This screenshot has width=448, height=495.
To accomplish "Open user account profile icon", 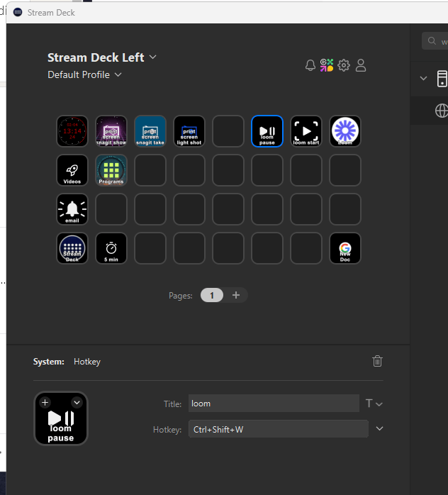I will [361, 65].
